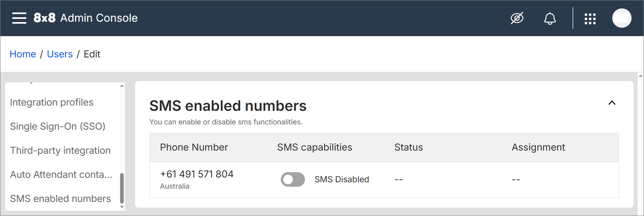
Task: Enable SMS for +61 491 571 804
Action: pos(292,179)
